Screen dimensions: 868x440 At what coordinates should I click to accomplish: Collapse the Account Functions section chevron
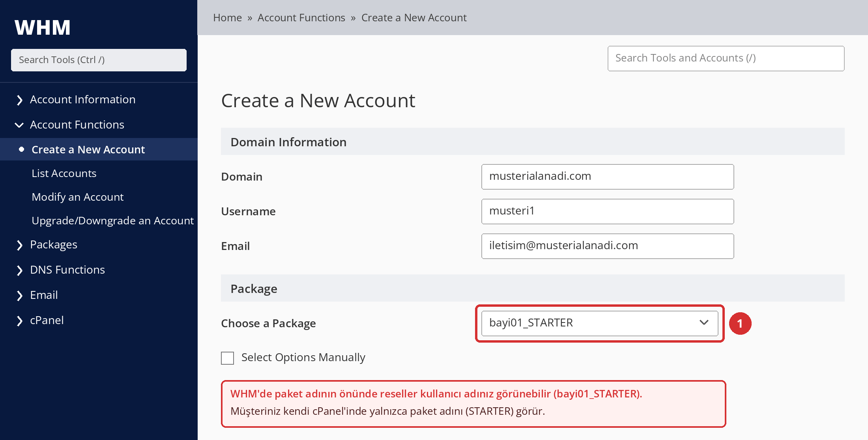(x=19, y=125)
